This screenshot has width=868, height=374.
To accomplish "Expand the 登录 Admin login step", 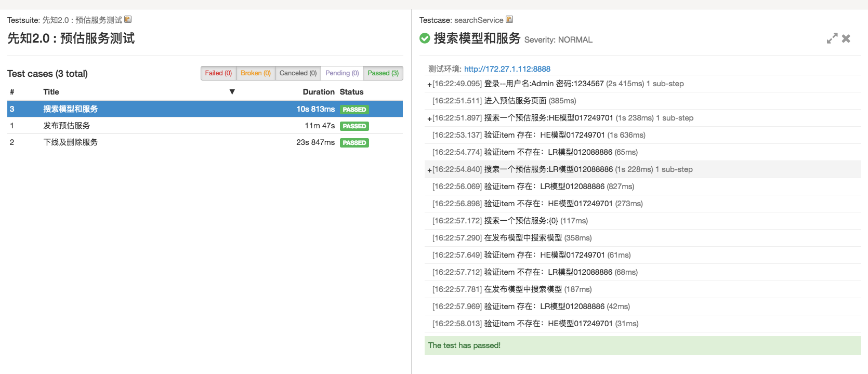I will point(429,84).
